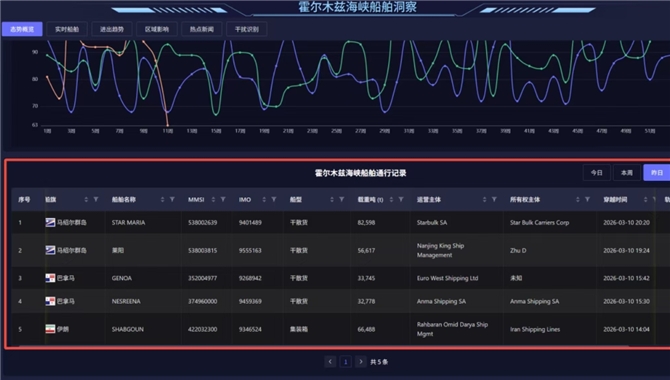Click ship name 莱阳
This screenshot has width=670, height=380.
coord(118,250)
